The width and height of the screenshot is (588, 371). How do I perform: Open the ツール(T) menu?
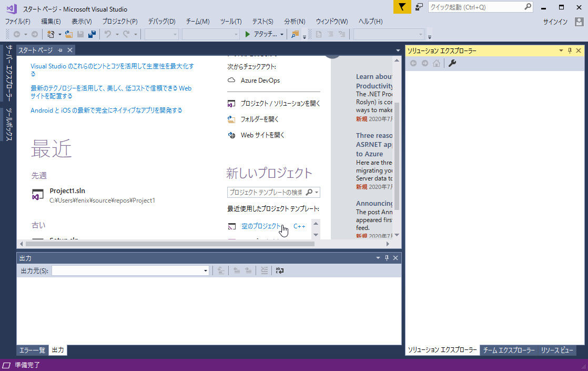click(231, 22)
